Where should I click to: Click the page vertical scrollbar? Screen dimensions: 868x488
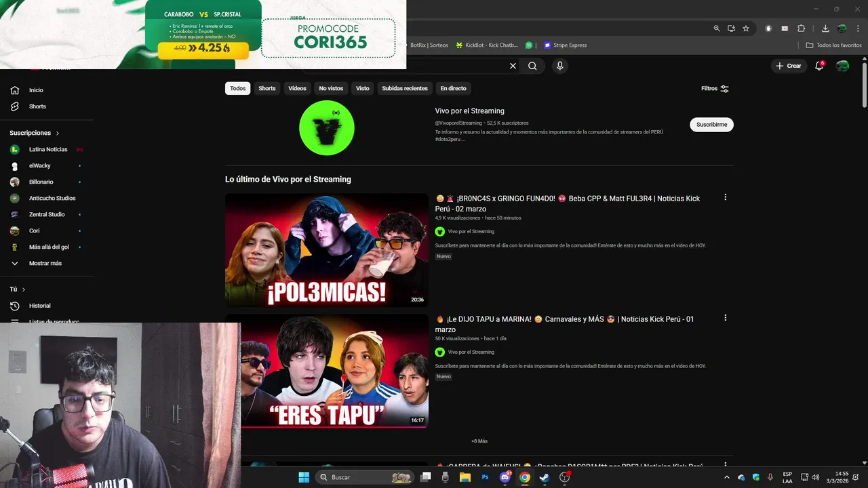click(x=864, y=81)
